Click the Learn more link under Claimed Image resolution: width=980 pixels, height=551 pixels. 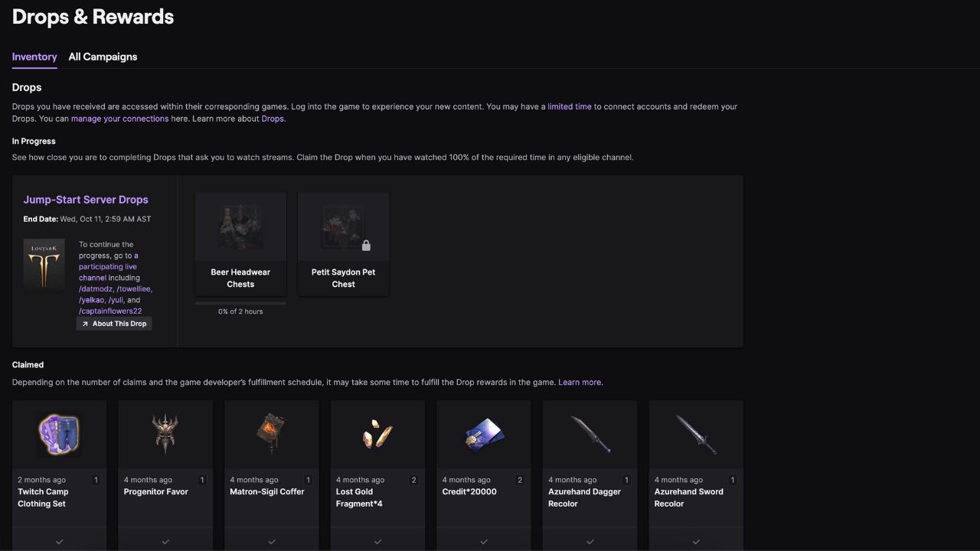click(580, 382)
